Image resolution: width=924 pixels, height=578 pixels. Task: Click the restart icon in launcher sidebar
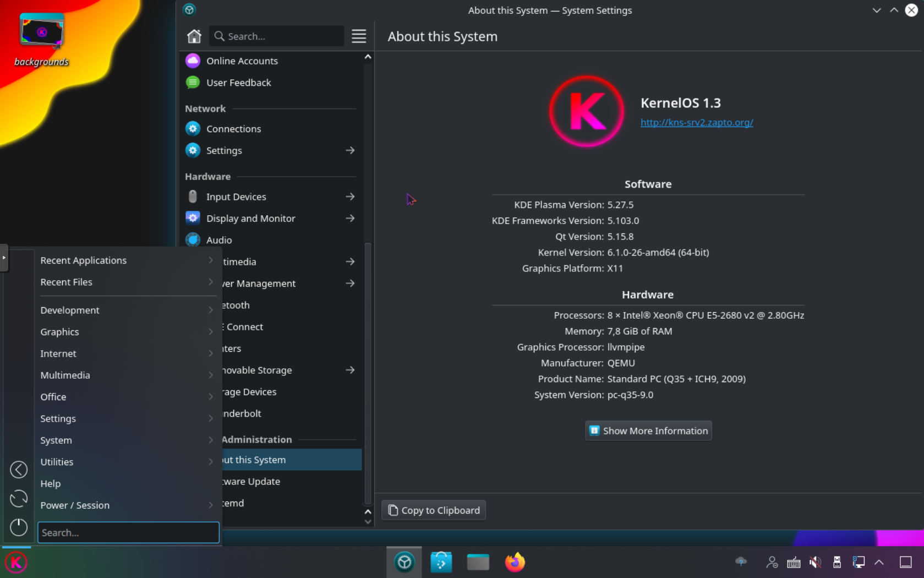click(19, 499)
